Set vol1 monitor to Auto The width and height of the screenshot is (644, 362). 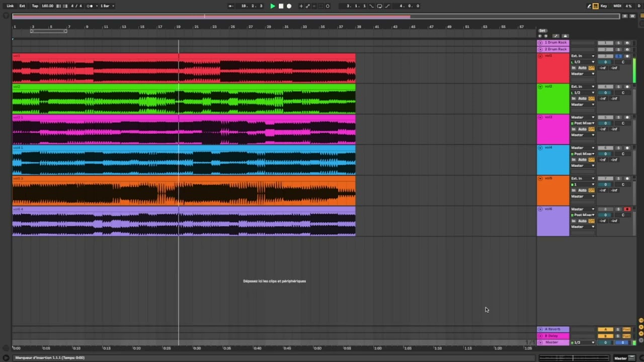tap(582, 68)
